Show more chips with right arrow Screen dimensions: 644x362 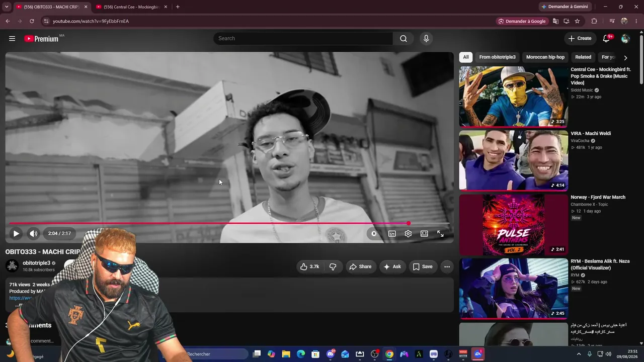pyautogui.click(x=625, y=57)
